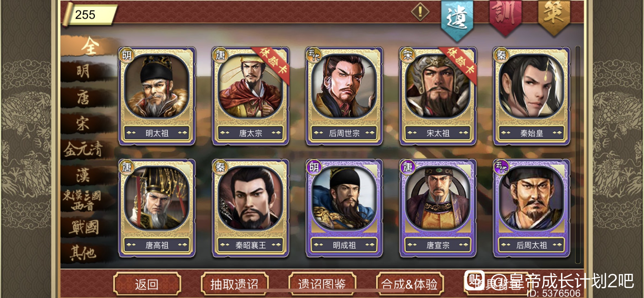
Task: Select the 其他 category tab
Action: click(x=83, y=253)
